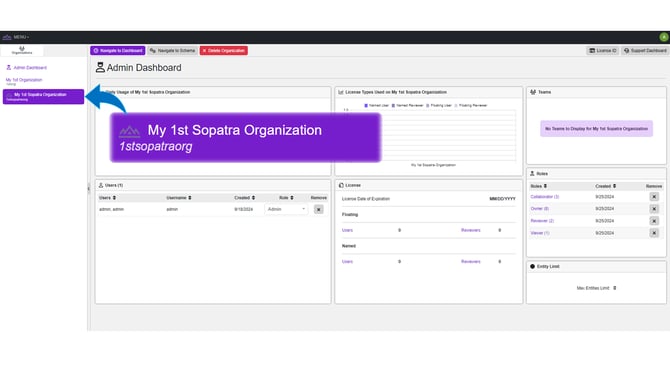Toggle Named User legend swatch in chart

[x=366, y=106]
